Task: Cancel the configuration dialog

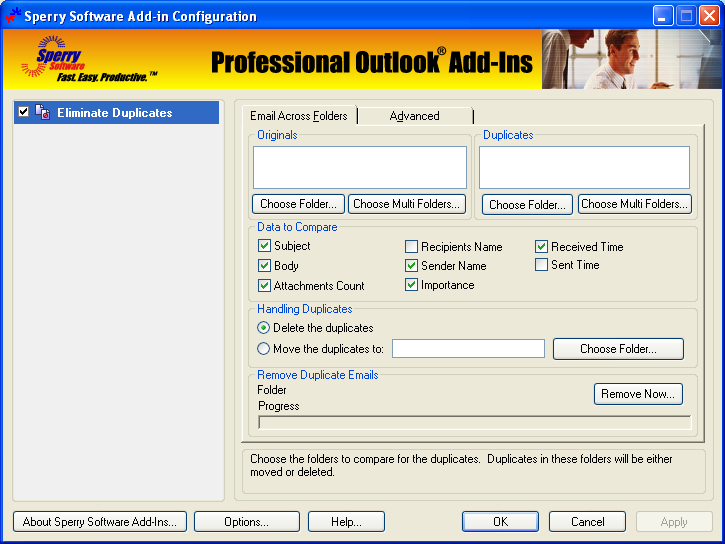Action: (x=587, y=522)
